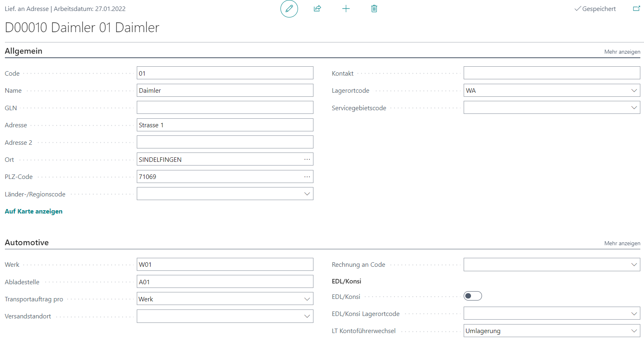Open the Rechnung an Code dropdown
This screenshot has height=342, width=644.
pos(634,265)
